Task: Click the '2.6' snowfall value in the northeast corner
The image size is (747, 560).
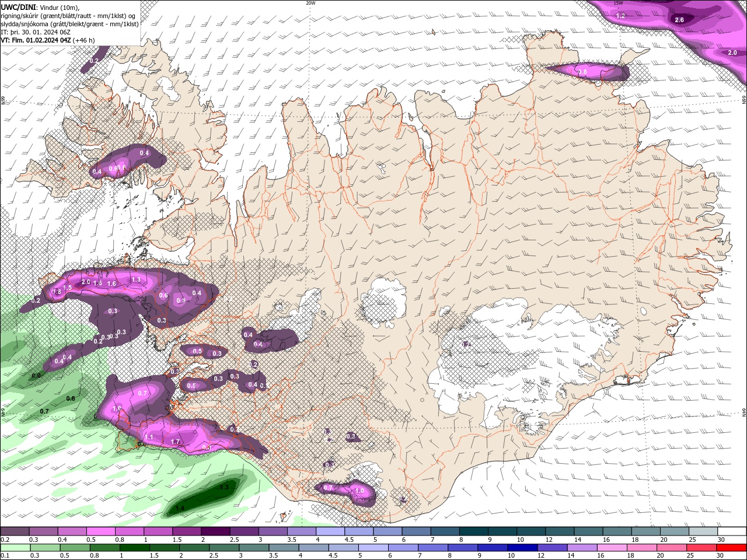Action: 679,20
